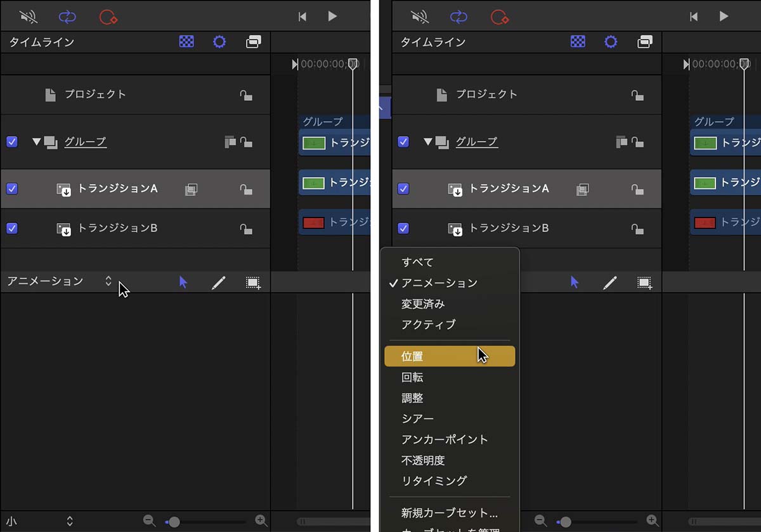Click トランジションA clone icon in left screenshot
Viewport: 761px width, 532px height.
(x=191, y=189)
